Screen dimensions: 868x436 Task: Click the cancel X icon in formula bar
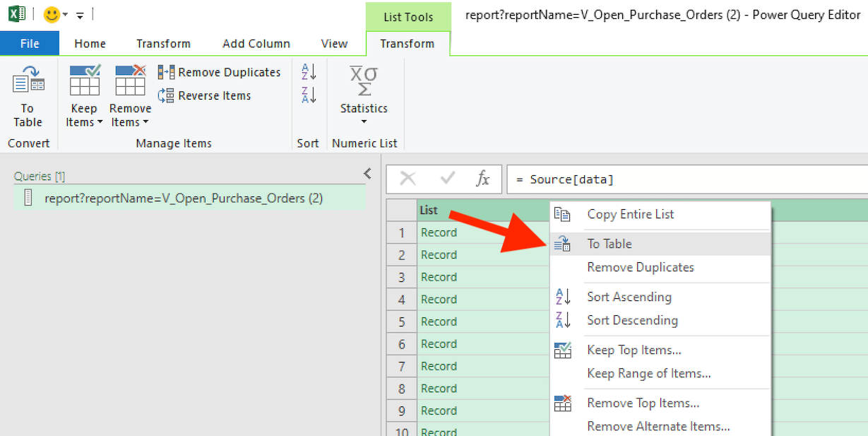point(408,179)
